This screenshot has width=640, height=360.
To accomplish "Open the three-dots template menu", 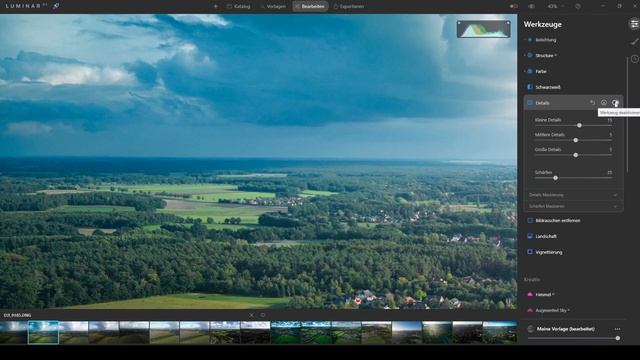I will (x=617, y=329).
